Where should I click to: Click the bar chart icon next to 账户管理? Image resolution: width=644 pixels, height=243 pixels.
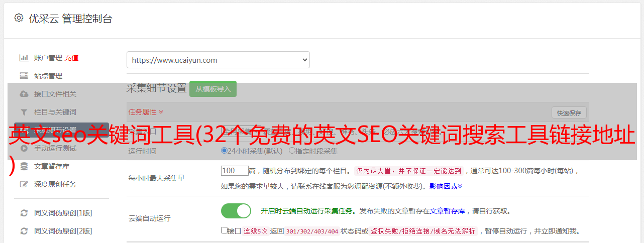pyautogui.click(x=24, y=58)
